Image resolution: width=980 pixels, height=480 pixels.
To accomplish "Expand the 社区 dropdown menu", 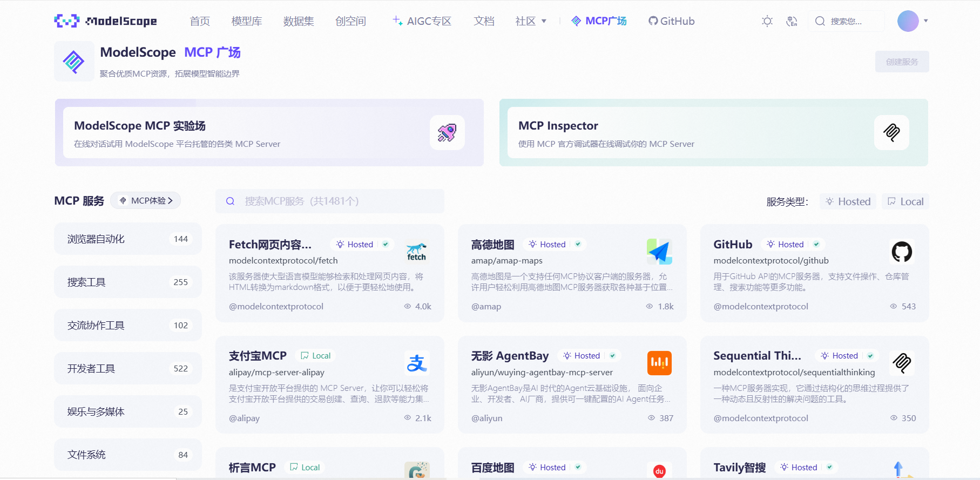I will point(531,21).
